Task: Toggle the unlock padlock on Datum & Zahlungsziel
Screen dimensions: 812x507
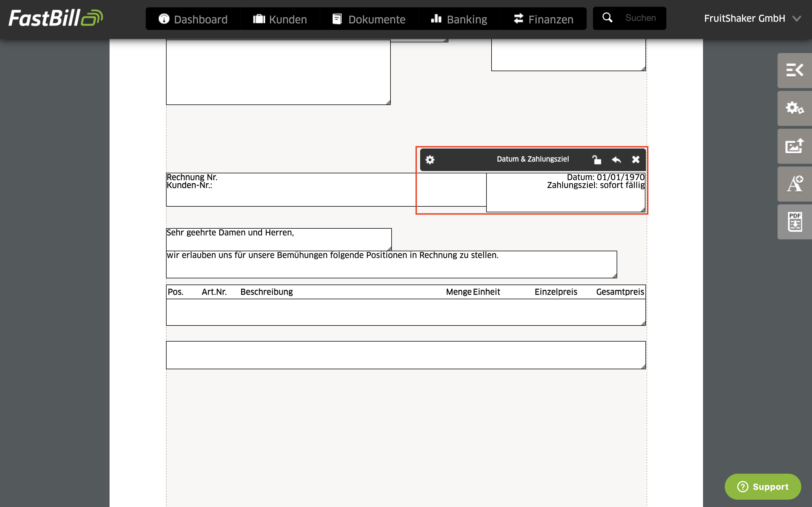Action: point(596,159)
